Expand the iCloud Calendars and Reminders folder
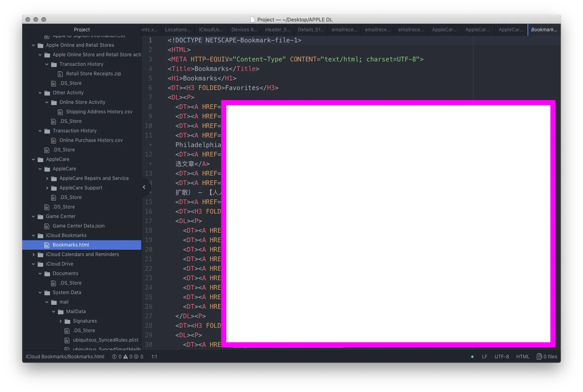Screen dimensions: 583x392 click(33, 254)
